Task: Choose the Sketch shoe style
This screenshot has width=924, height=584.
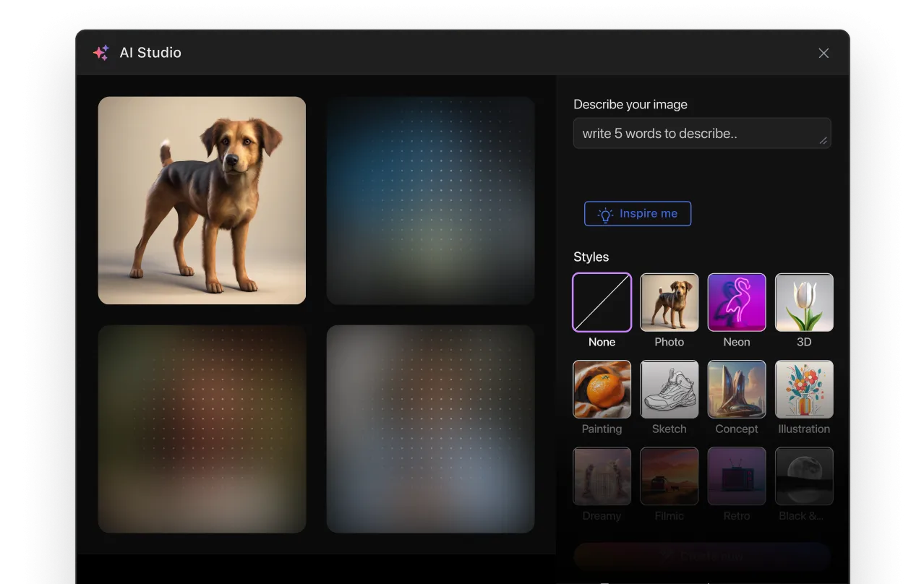Action: [x=670, y=389]
